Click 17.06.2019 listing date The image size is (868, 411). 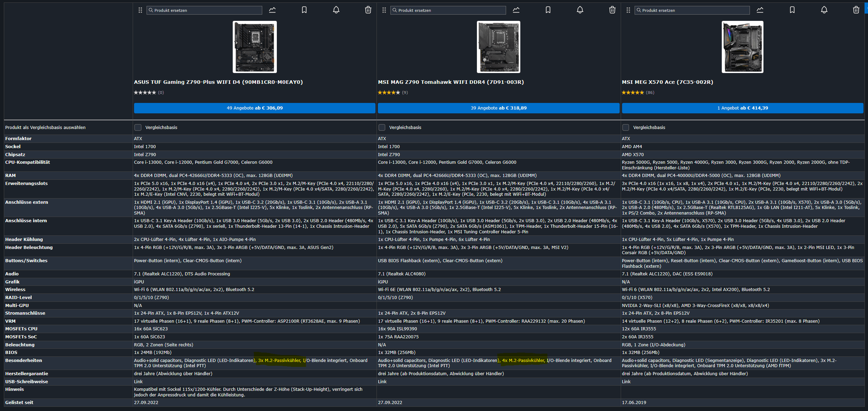coord(634,403)
